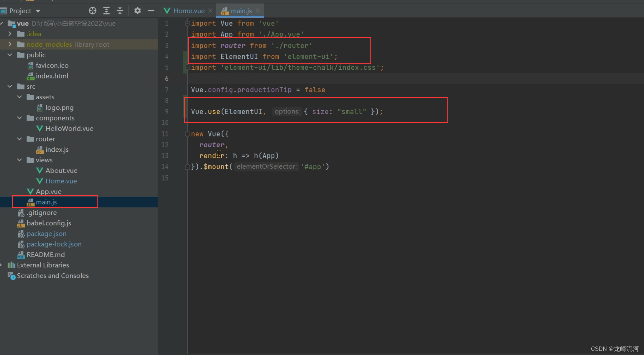This screenshot has width=644, height=355.
Task: Open the .gitignore file
Action: [42, 212]
